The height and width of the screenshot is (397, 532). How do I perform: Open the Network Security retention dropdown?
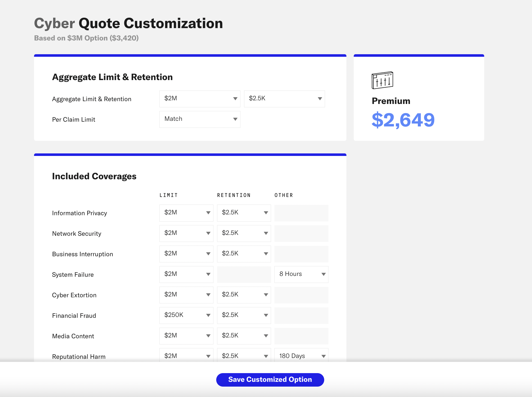point(244,233)
